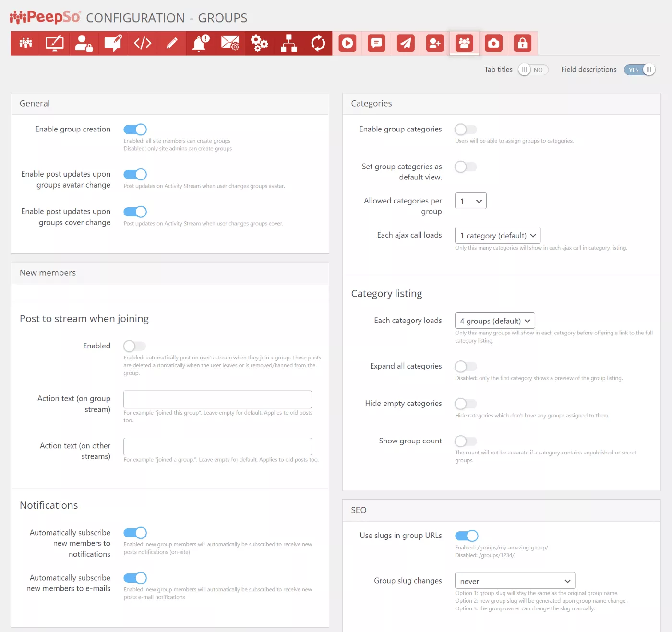Click the Expand all categories label
Screen dimensions: 672x632
coord(406,366)
